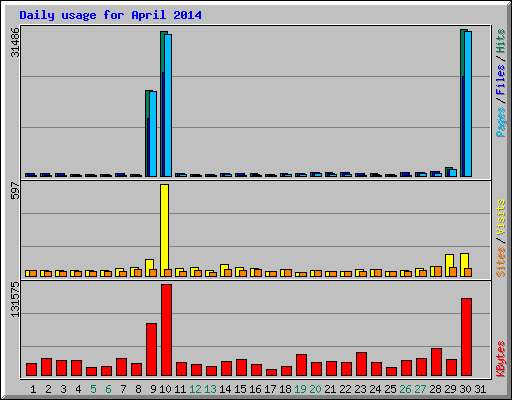
Task: Click the 31486 top axis value
Action: 15,42
